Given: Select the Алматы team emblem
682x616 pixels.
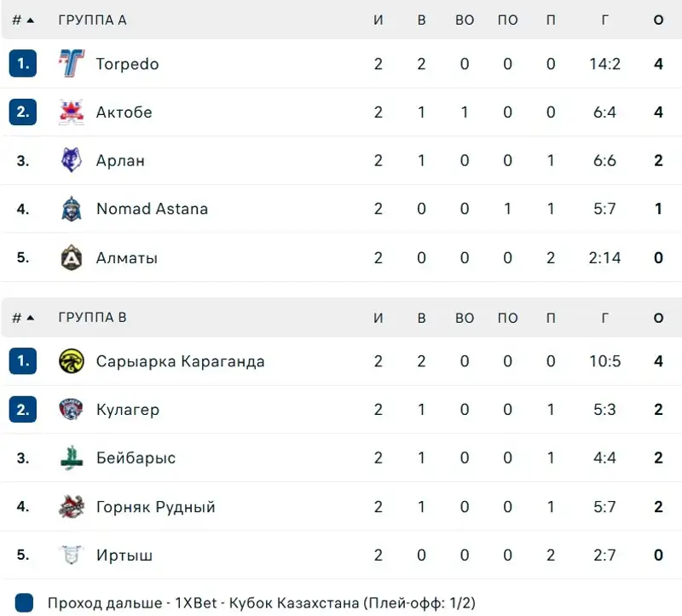Looking at the screenshot, I should coord(72,257).
